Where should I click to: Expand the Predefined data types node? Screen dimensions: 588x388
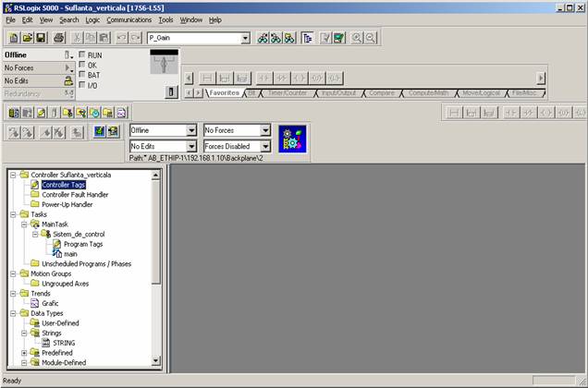coord(24,353)
